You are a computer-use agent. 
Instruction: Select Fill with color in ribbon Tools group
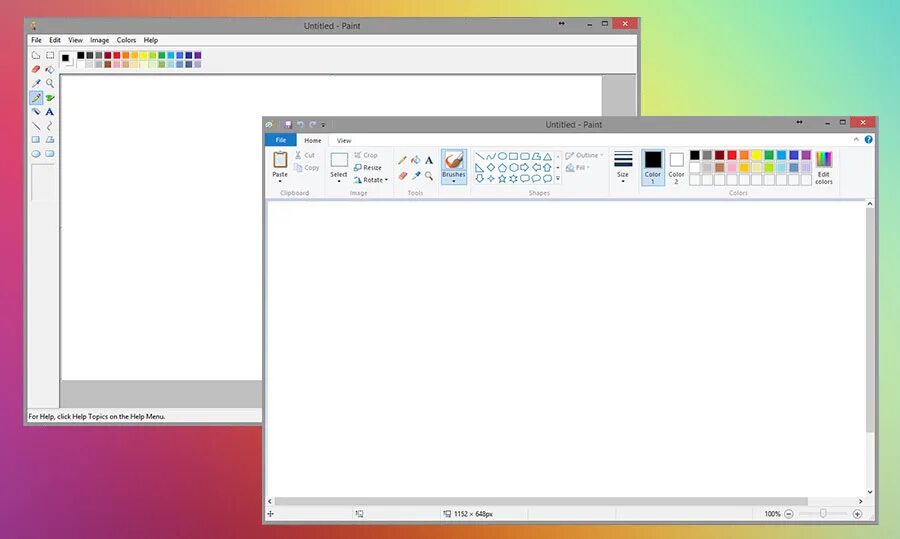click(x=416, y=160)
